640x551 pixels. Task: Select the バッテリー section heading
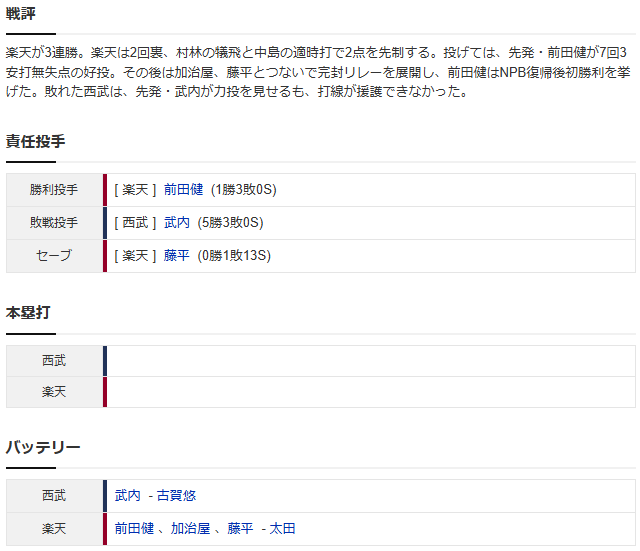point(43,447)
